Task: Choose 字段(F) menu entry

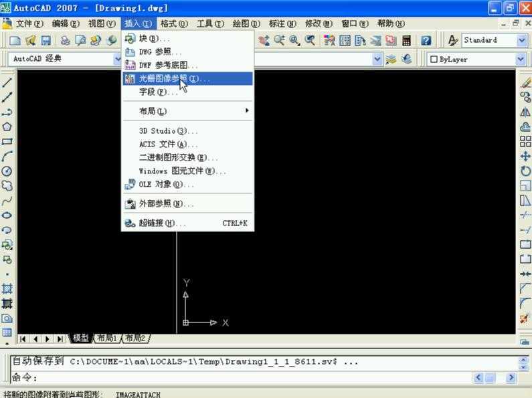Action: point(187,92)
